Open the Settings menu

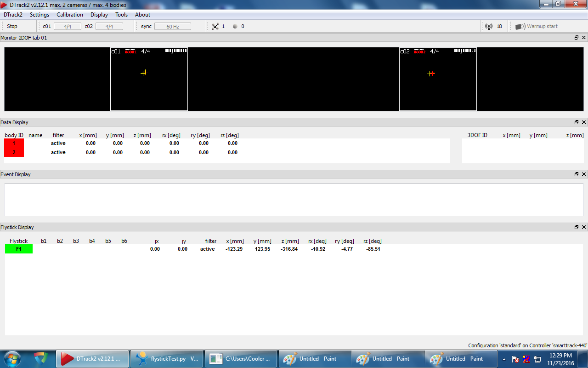coord(40,15)
